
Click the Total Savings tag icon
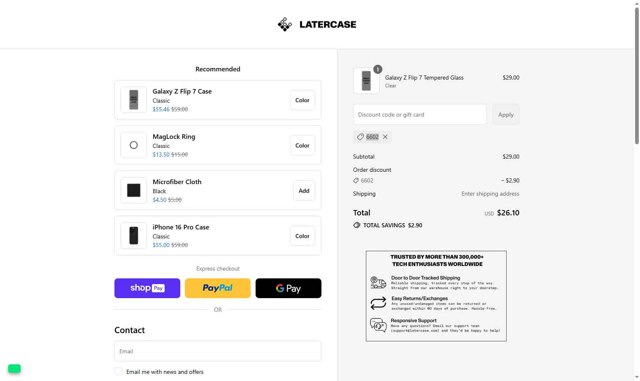357,225
